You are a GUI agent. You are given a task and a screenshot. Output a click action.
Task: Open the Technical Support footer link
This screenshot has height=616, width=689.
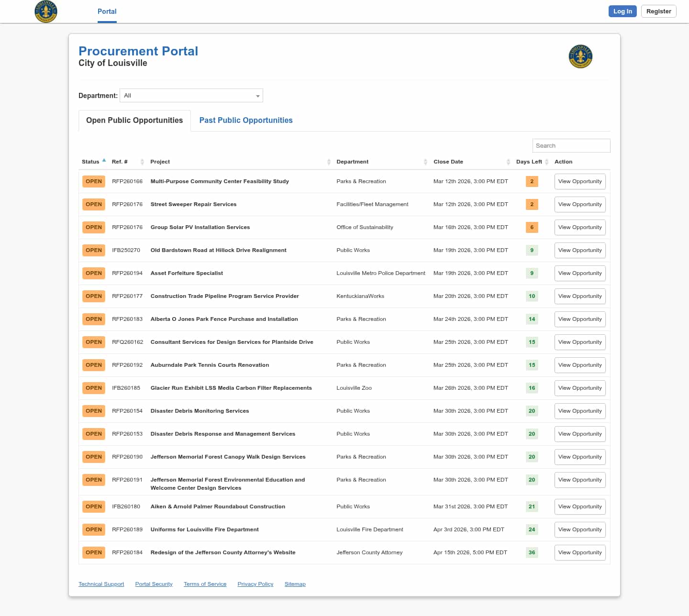[101, 584]
